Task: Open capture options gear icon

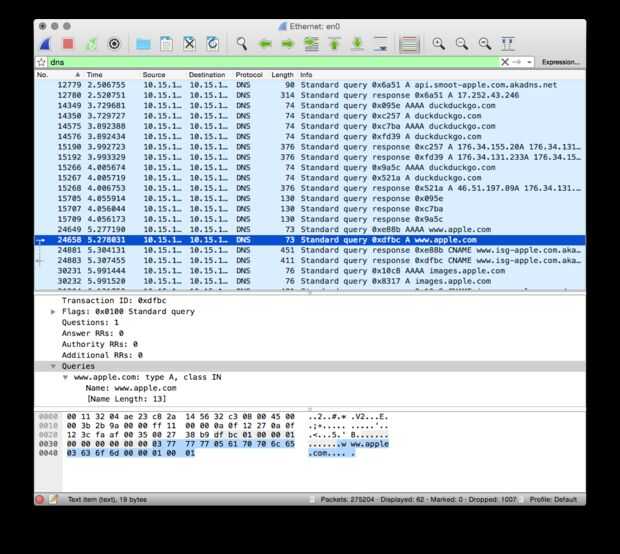Action: (x=114, y=43)
